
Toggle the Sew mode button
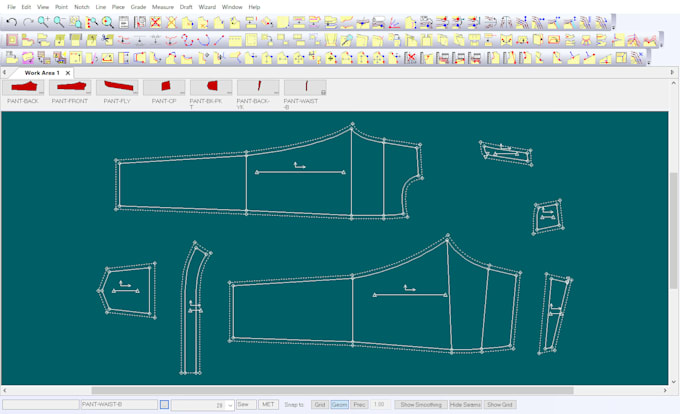click(x=246, y=404)
